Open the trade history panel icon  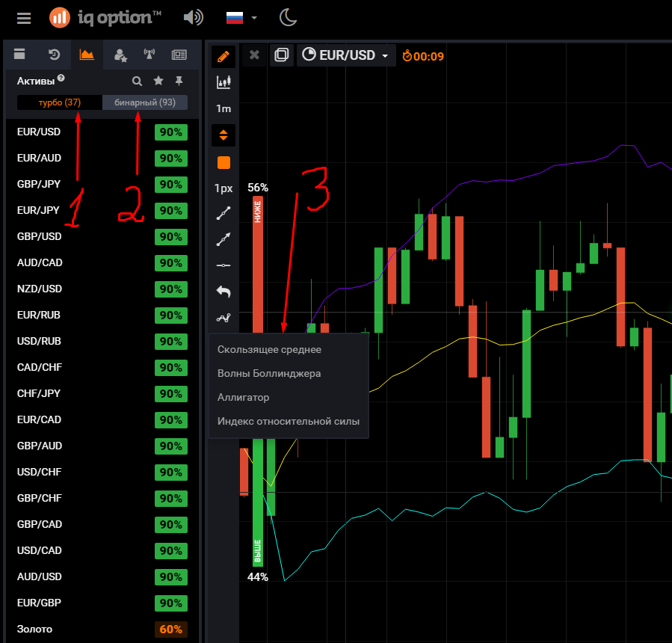[54, 55]
